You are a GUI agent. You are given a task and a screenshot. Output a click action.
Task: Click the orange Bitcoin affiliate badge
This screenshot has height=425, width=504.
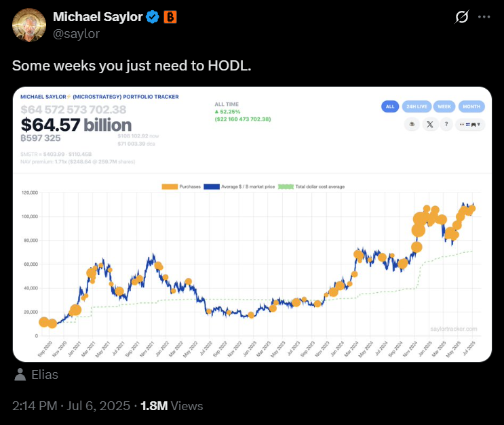click(x=170, y=17)
